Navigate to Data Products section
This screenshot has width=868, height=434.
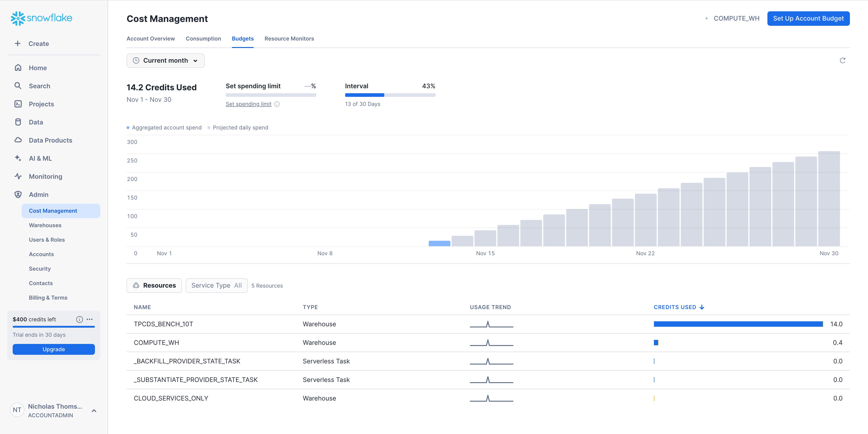click(50, 140)
